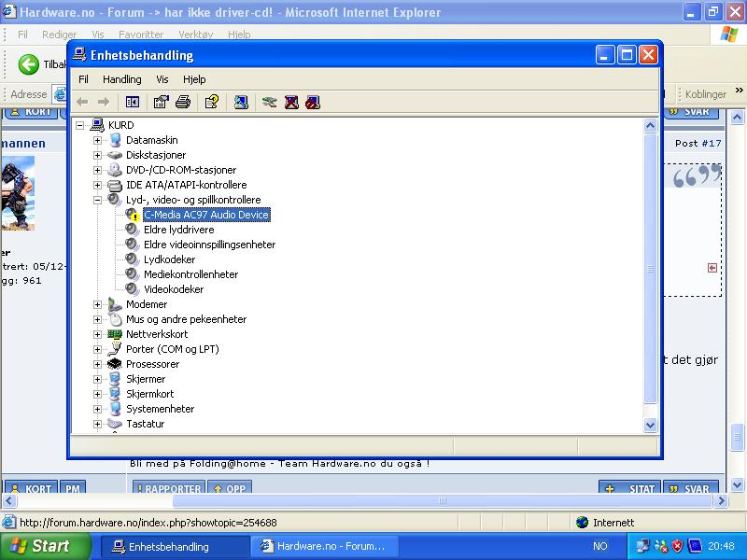This screenshot has height=560, width=747.
Task: Expand IDE ATA/ATAPI-kontrollere node
Action: pos(98,185)
